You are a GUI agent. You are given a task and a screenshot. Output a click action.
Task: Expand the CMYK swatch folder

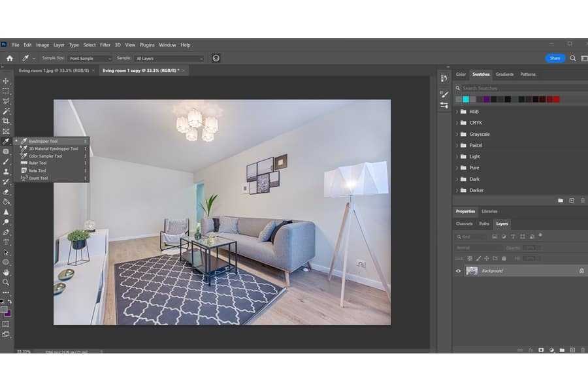pos(457,123)
